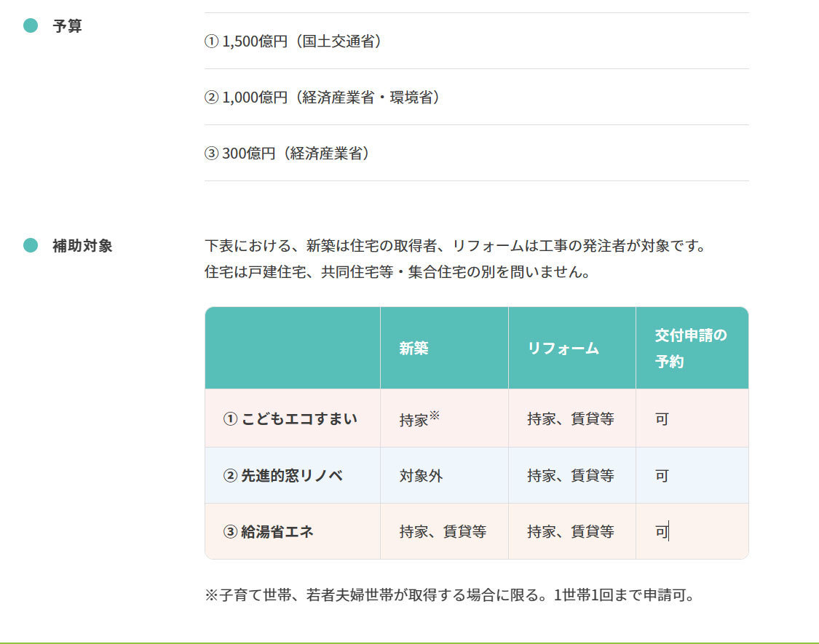Click budget line ① 1,500億円（国土交通省）
Viewport: 819px width, 644px height.
point(293,41)
